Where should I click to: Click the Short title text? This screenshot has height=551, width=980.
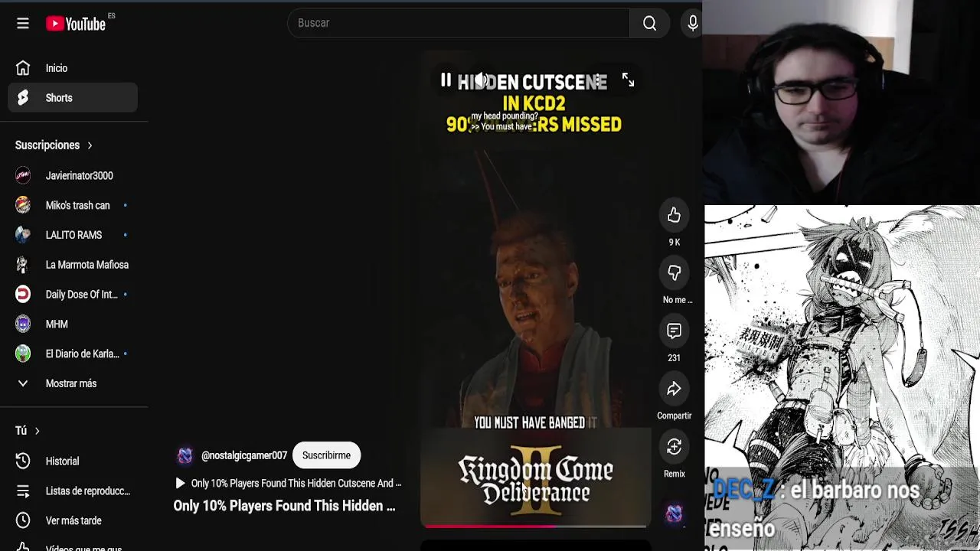coord(284,506)
